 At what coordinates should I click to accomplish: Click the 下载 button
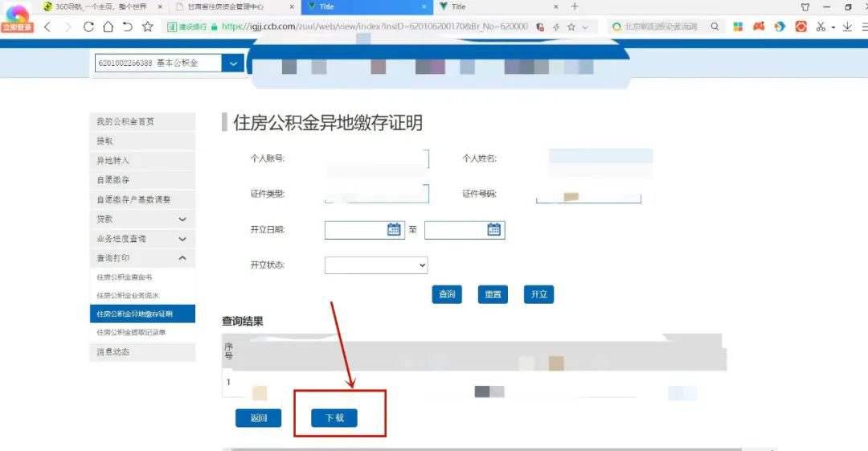pyautogui.click(x=334, y=418)
